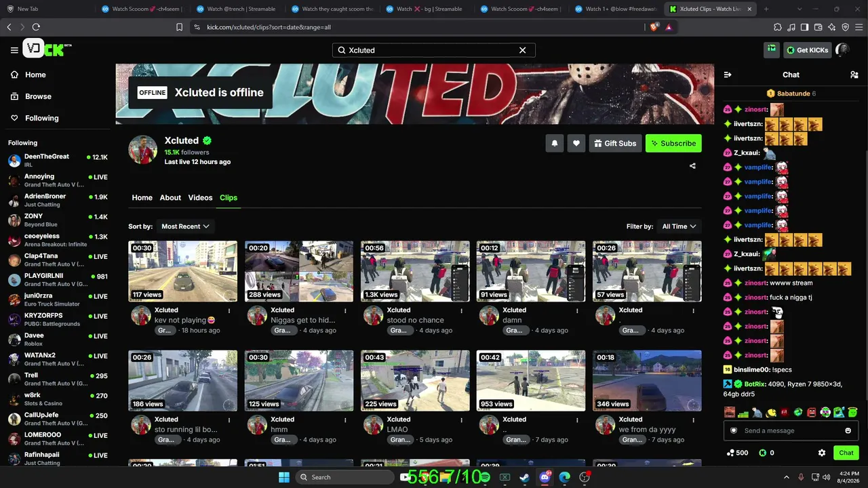
Task: Open a new browser tab with plus
Action: click(x=766, y=9)
